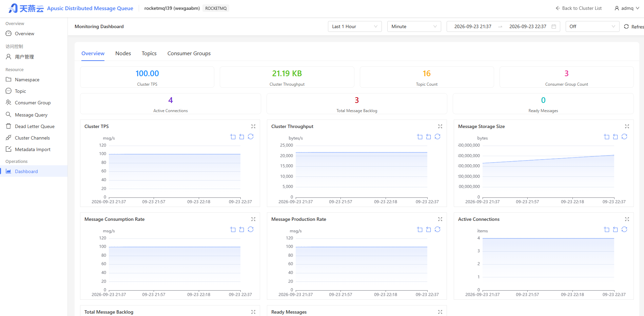Expand the Total Message Backlog chart fullscreen
Screen dimensions: 644x316
[253, 312]
